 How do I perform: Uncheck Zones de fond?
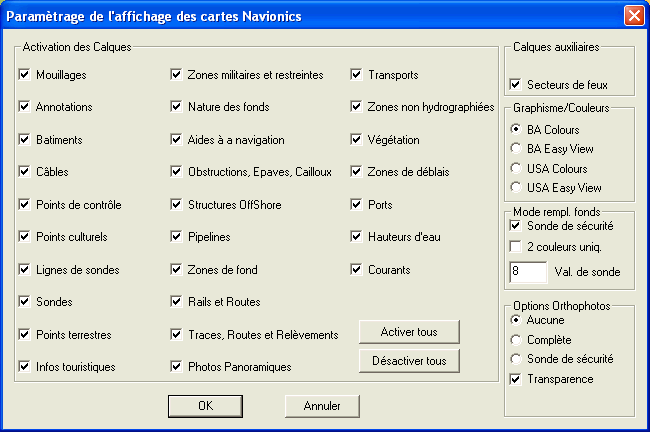pos(176,269)
